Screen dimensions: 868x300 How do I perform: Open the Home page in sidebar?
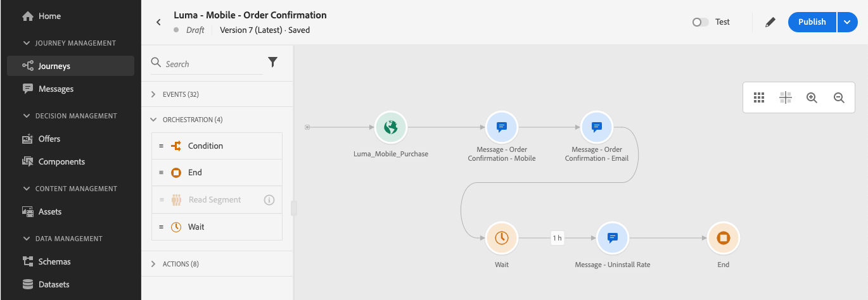point(70,16)
